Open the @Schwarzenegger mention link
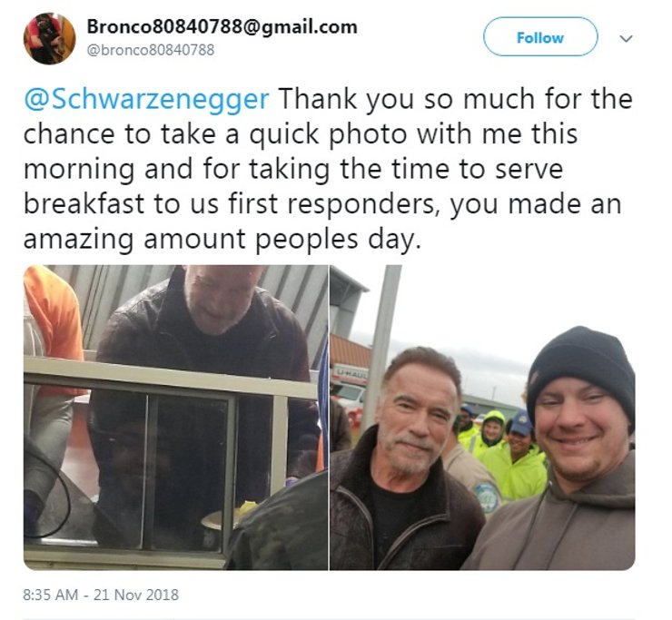 click(x=146, y=99)
